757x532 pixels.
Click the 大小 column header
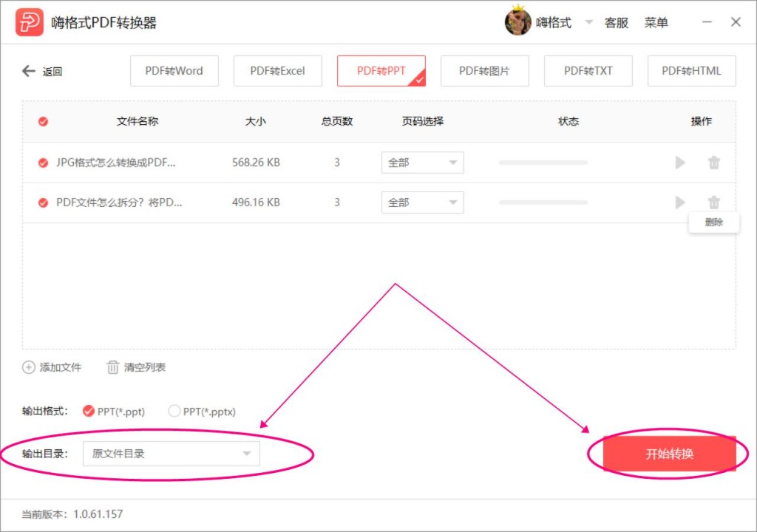tap(255, 121)
